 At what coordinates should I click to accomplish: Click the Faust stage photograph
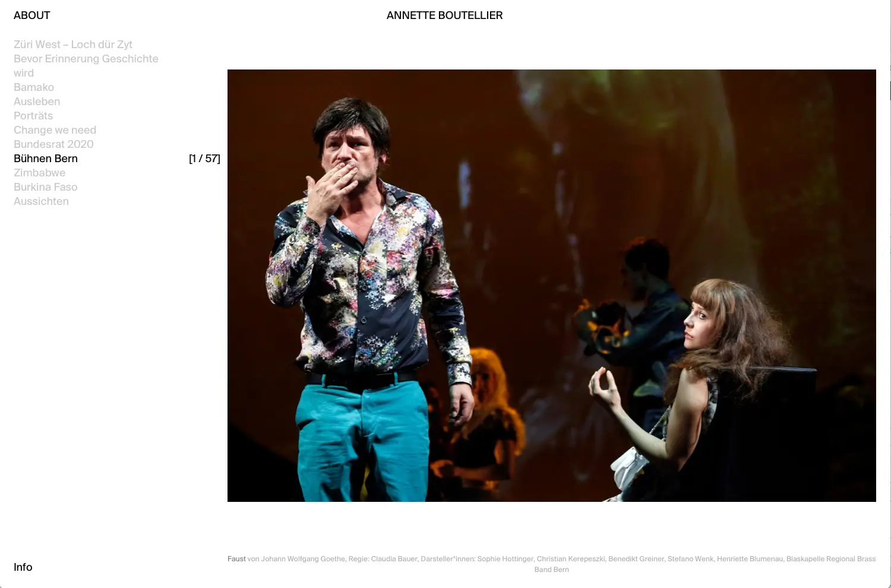[551, 286]
